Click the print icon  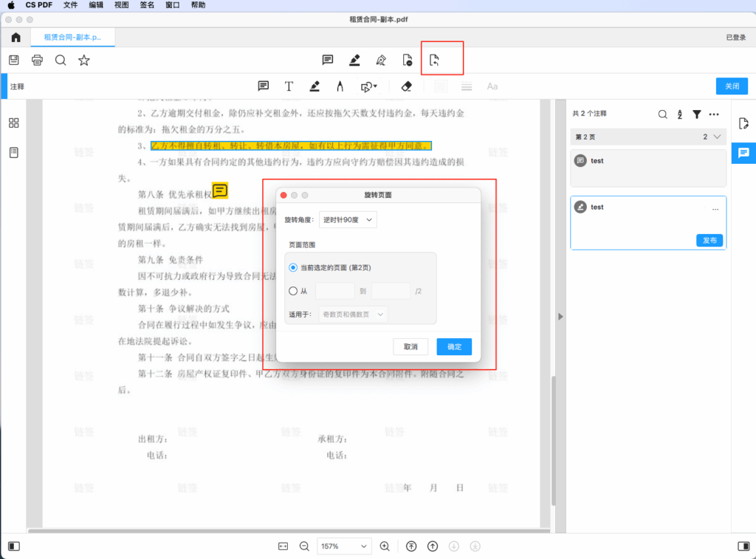(37, 61)
